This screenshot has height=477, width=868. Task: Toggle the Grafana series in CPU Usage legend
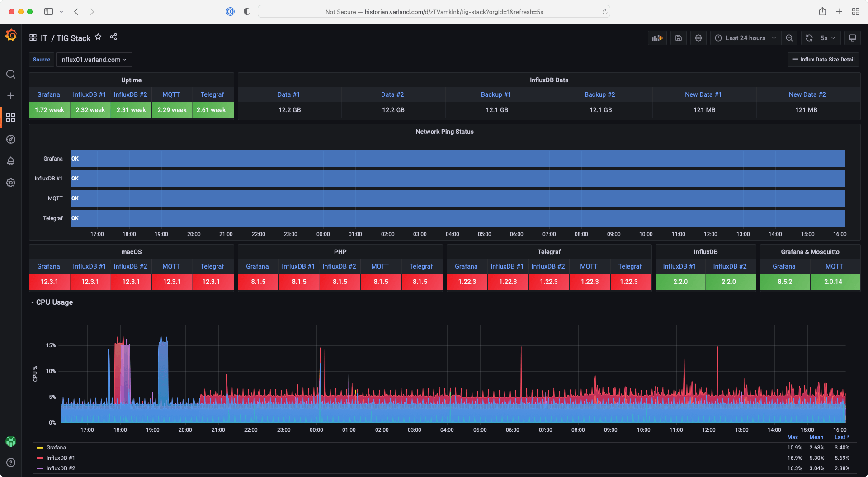(57, 448)
